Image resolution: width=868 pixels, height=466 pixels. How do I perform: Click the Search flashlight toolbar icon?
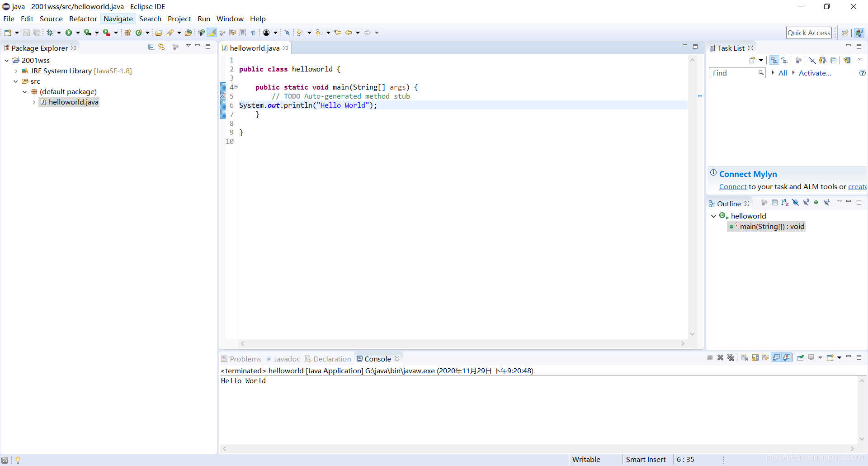pyautogui.click(x=170, y=33)
